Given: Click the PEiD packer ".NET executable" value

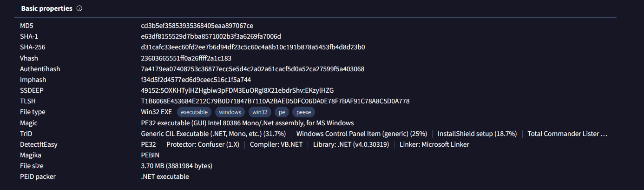Looking at the screenshot, I should (165, 176).
